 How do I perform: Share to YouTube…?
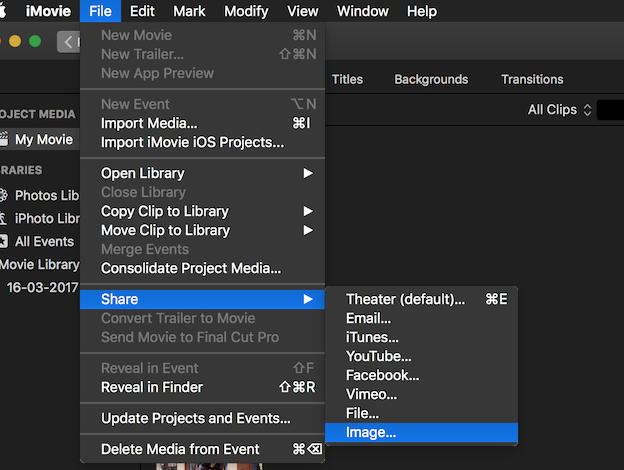click(x=421, y=356)
